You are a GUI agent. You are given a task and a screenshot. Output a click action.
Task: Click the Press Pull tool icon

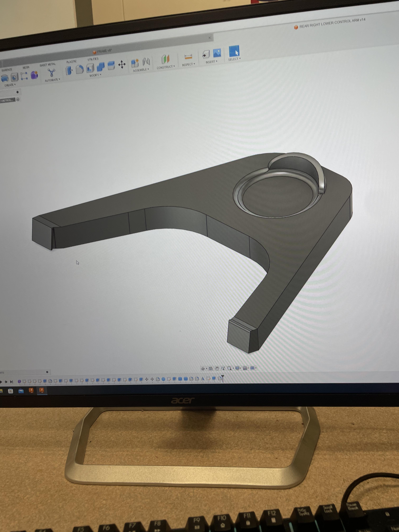pyautogui.click(x=69, y=70)
